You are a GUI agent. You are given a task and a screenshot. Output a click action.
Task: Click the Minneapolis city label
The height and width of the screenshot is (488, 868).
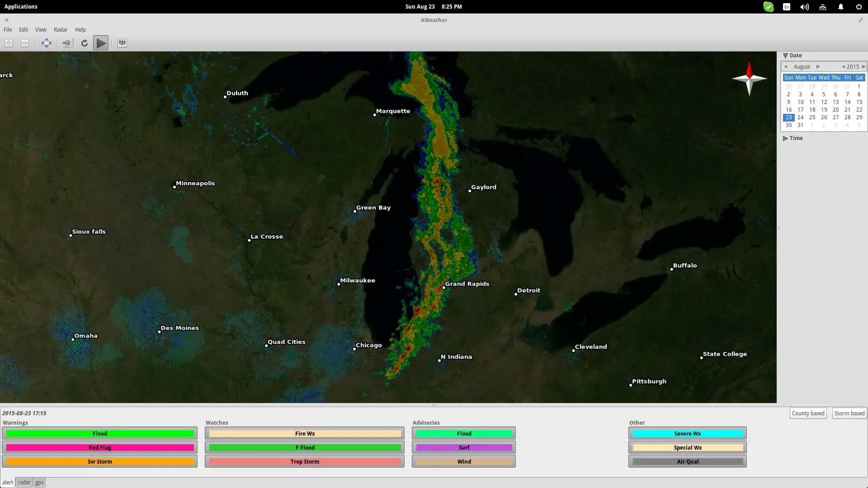[x=195, y=183]
